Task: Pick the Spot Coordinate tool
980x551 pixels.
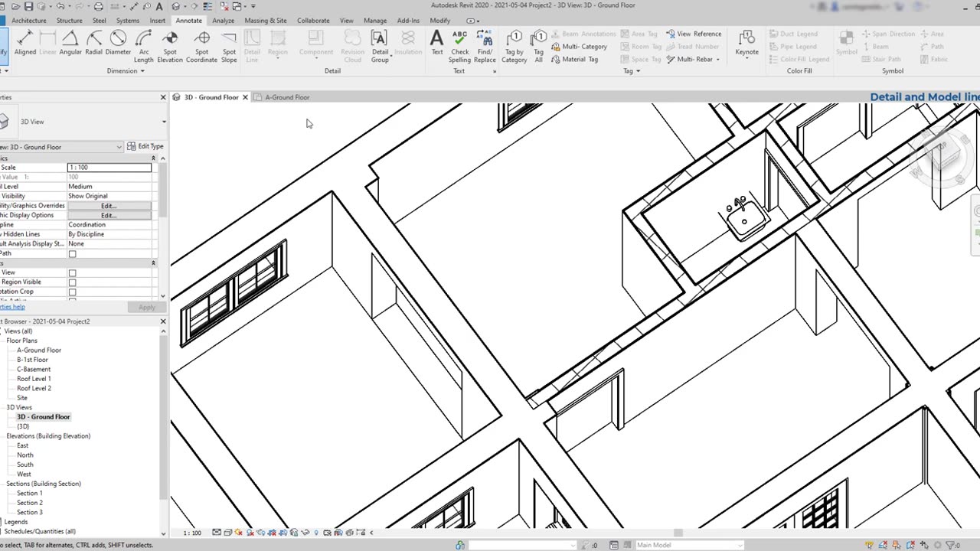Action: coord(201,47)
